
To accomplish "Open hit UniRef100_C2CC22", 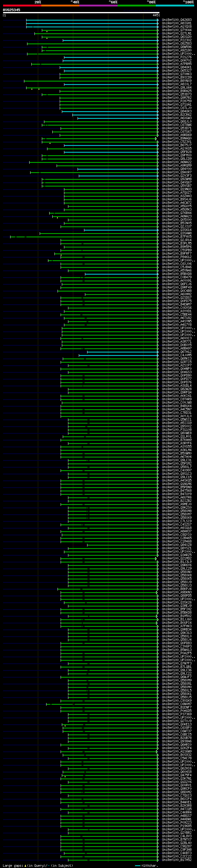I will pyautogui.click(x=176, y=856).
